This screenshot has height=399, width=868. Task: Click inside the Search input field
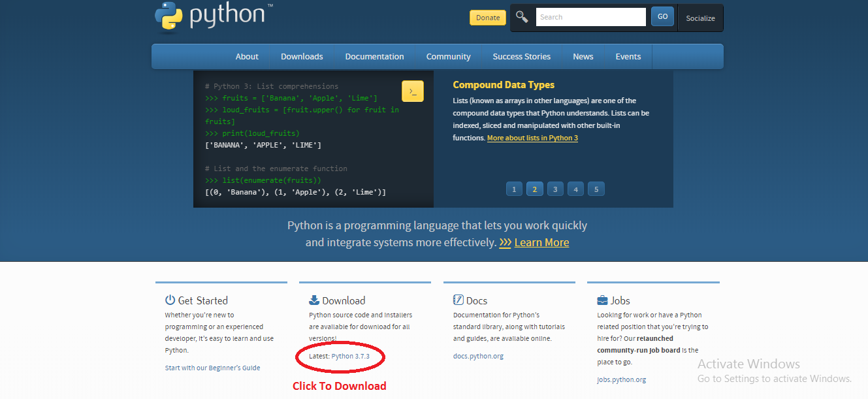point(590,16)
